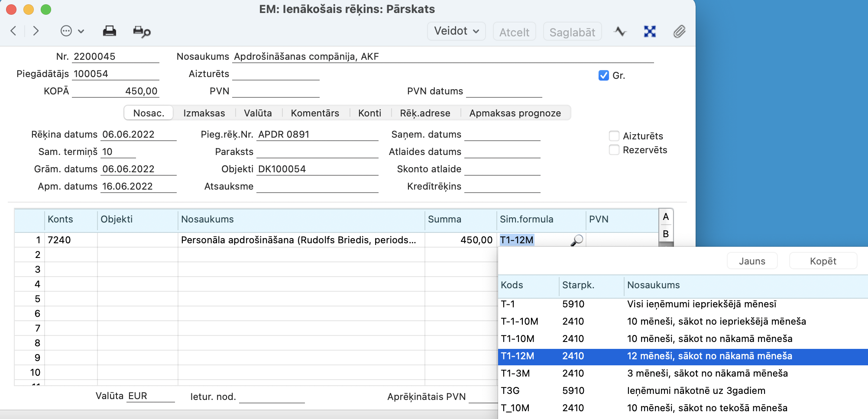Select T1-3M from the formula list
This screenshot has height=419, width=868.
point(515,374)
